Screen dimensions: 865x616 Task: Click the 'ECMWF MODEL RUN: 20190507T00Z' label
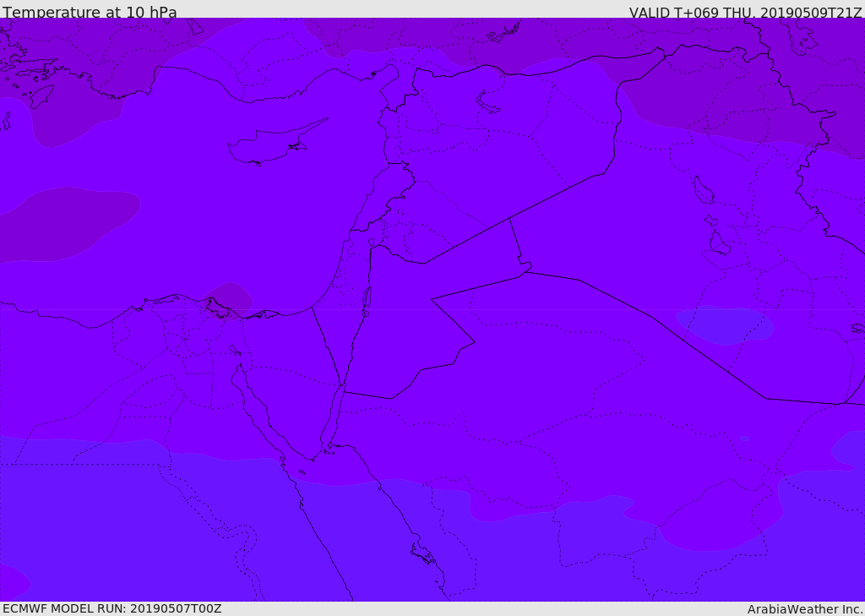coord(112,608)
